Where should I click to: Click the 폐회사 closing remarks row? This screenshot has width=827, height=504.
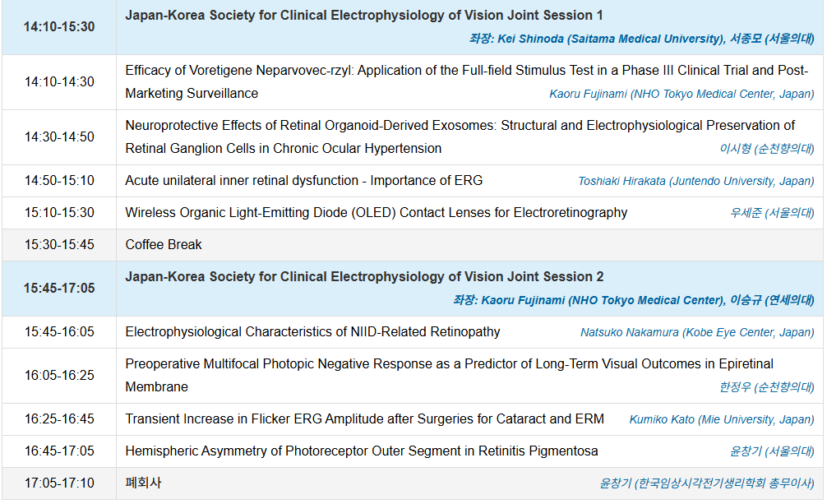click(143, 483)
